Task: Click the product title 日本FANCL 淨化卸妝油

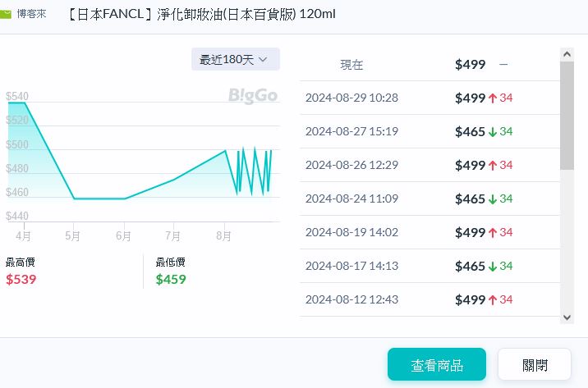Action: 202,15
